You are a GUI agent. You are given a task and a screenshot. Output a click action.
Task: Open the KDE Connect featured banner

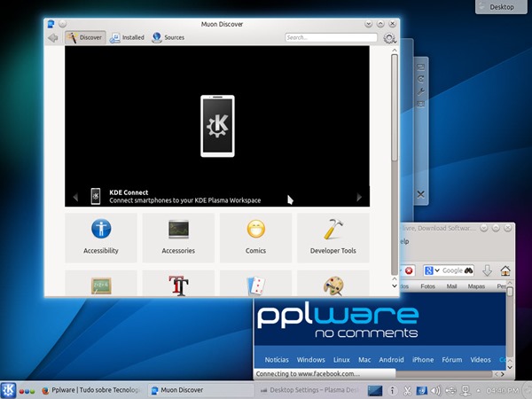tap(217, 126)
